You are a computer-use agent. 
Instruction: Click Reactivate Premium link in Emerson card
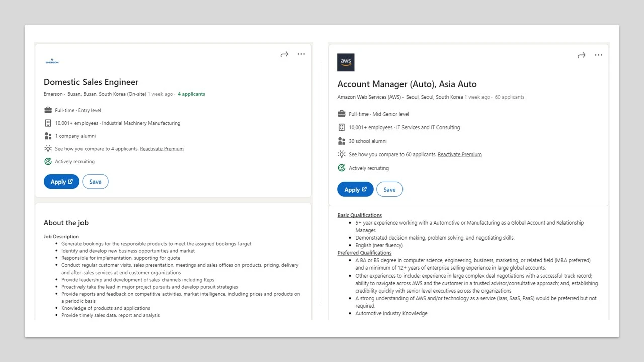(162, 149)
